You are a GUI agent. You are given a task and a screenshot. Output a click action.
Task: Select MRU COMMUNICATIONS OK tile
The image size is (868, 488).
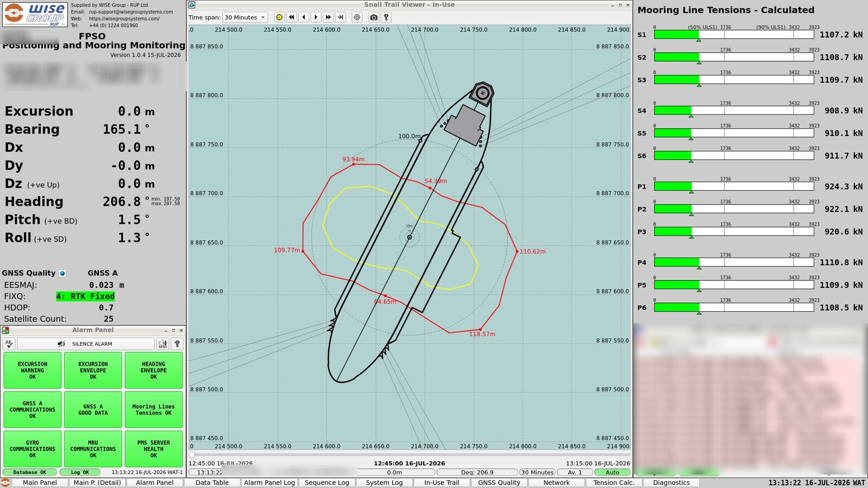click(x=93, y=449)
